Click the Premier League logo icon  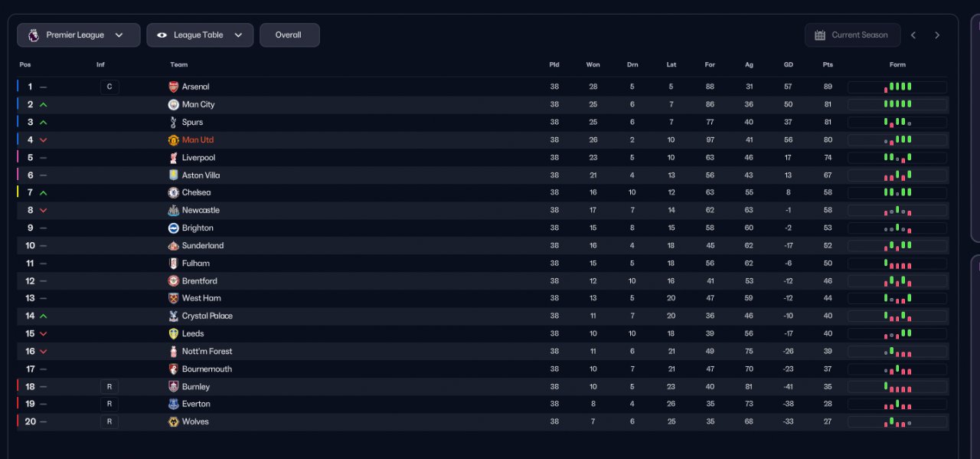click(33, 35)
